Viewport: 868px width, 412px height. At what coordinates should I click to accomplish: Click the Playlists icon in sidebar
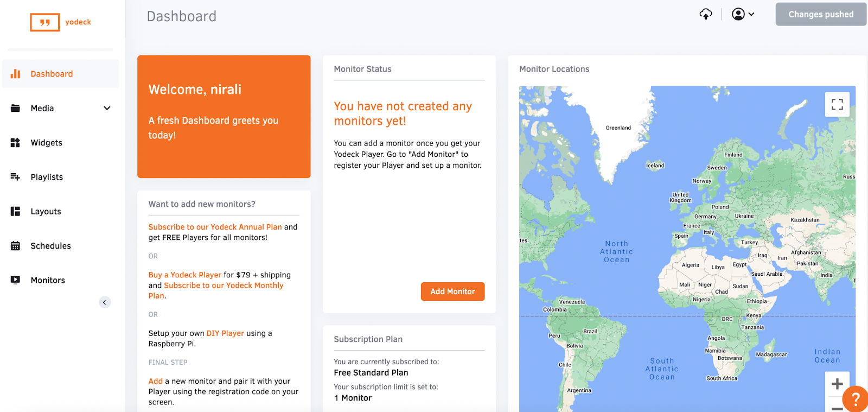(15, 177)
